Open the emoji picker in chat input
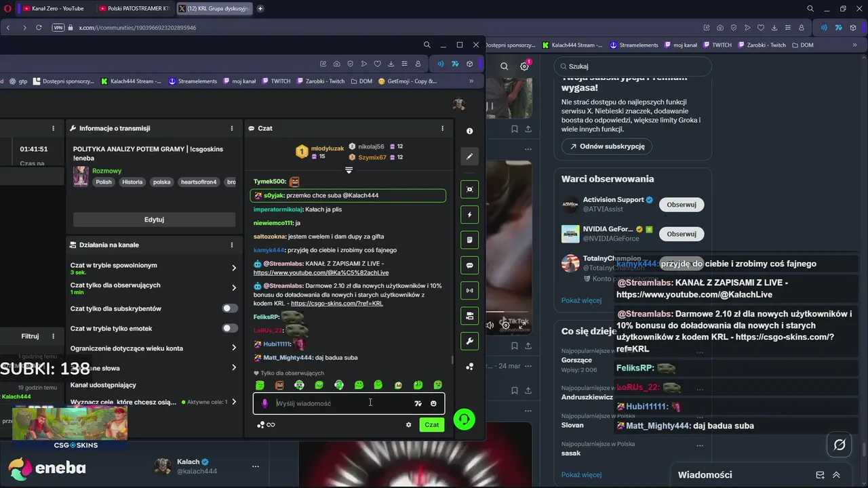This screenshot has height=488, width=868. pos(434,403)
